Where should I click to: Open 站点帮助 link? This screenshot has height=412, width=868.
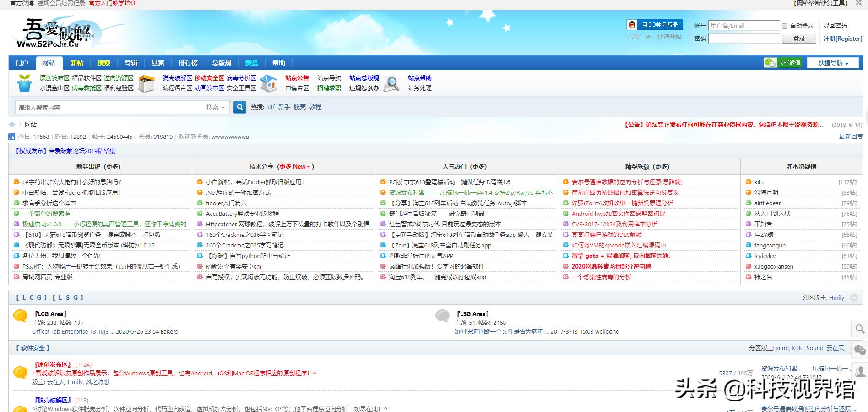tap(420, 78)
